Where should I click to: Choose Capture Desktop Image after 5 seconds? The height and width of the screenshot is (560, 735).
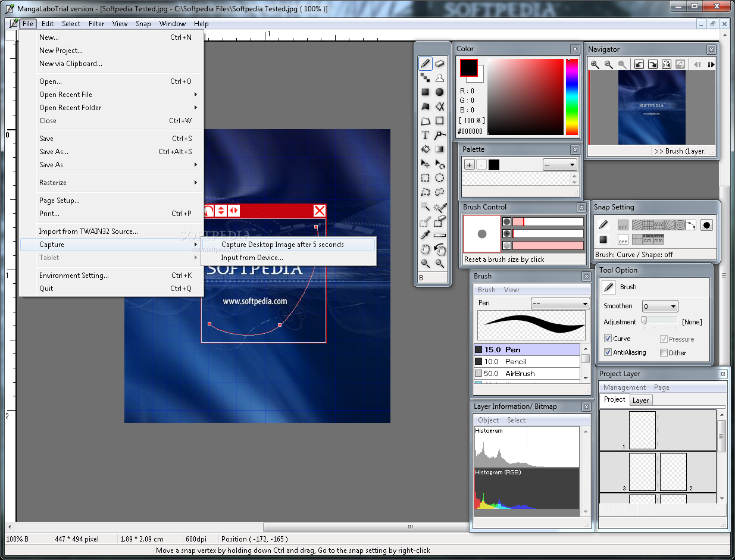click(289, 245)
